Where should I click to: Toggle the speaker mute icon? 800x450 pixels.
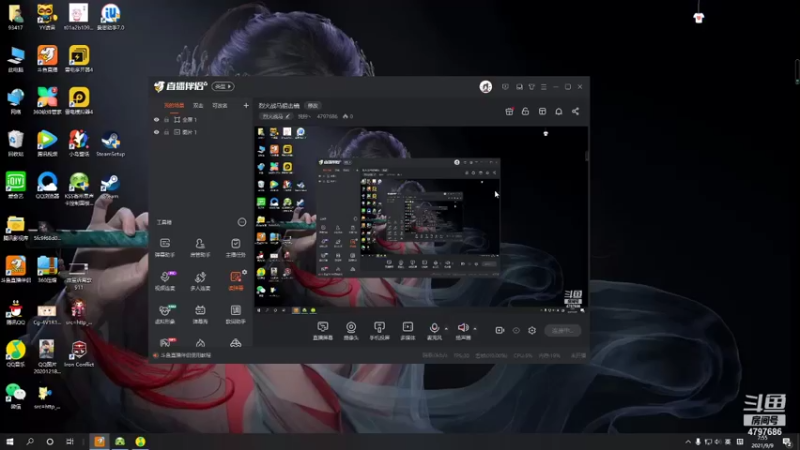(x=463, y=328)
